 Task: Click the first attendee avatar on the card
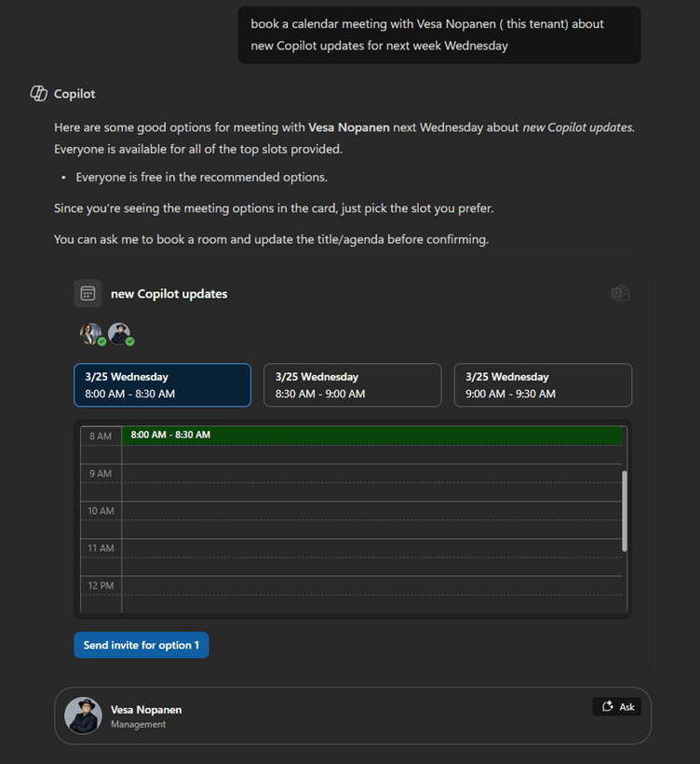click(x=91, y=334)
